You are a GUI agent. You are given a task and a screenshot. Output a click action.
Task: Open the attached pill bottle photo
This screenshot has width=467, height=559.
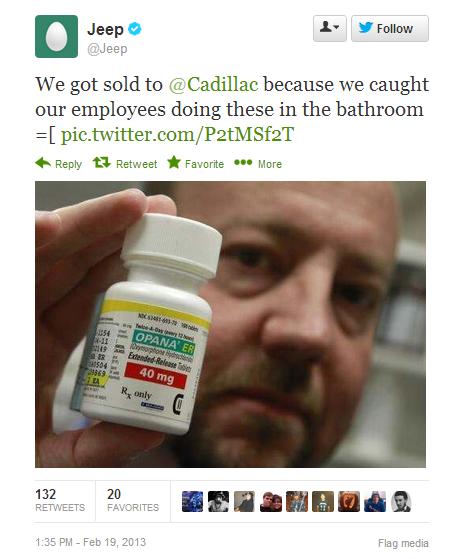(230, 324)
